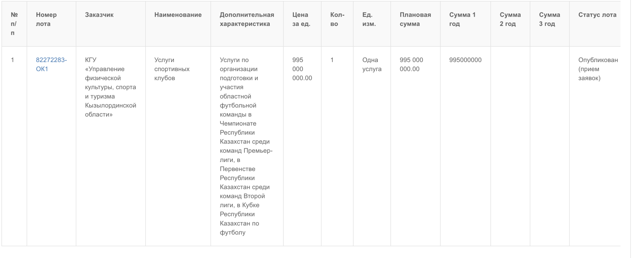The width and height of the screenshot is (644, 258).
Task: Click the "Номер лота" column header
Action: [x=46, y=19]
